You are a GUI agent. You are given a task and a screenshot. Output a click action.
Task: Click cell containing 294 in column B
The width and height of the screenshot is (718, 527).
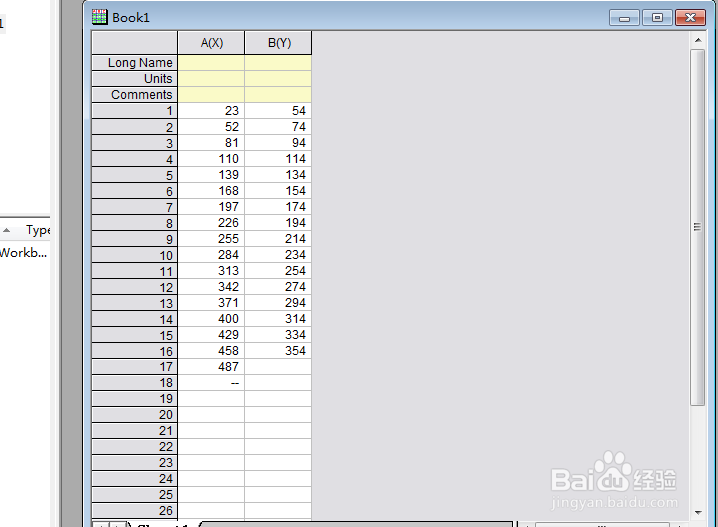278,303
